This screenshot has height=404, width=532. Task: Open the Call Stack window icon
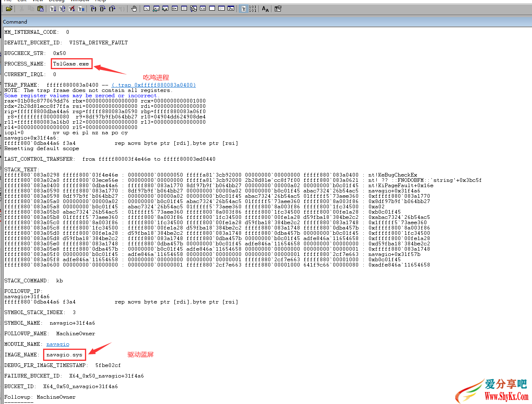click(193, 9)
